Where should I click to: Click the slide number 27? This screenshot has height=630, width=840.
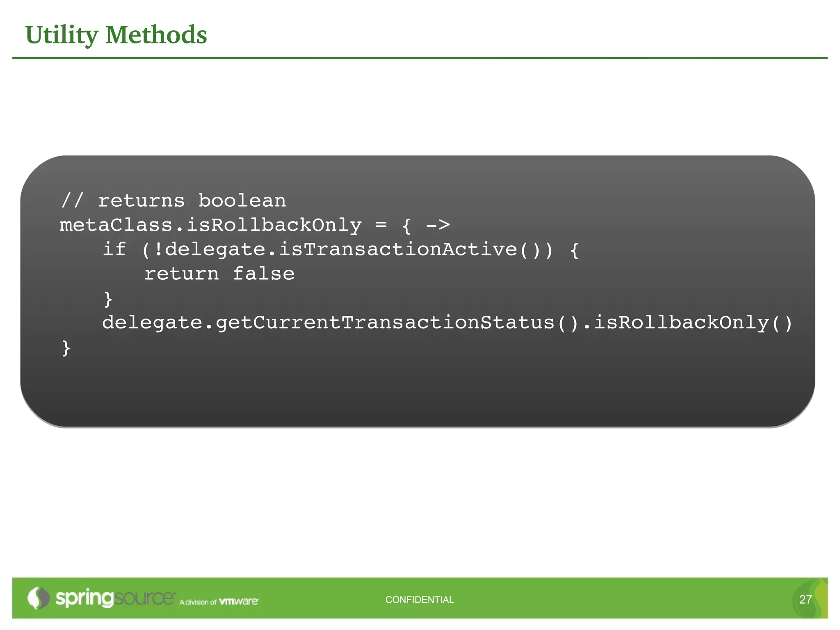tap(806, 600)
